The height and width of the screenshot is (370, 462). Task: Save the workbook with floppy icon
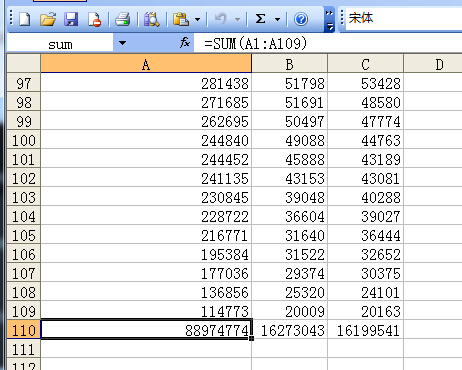click(71, 19)
